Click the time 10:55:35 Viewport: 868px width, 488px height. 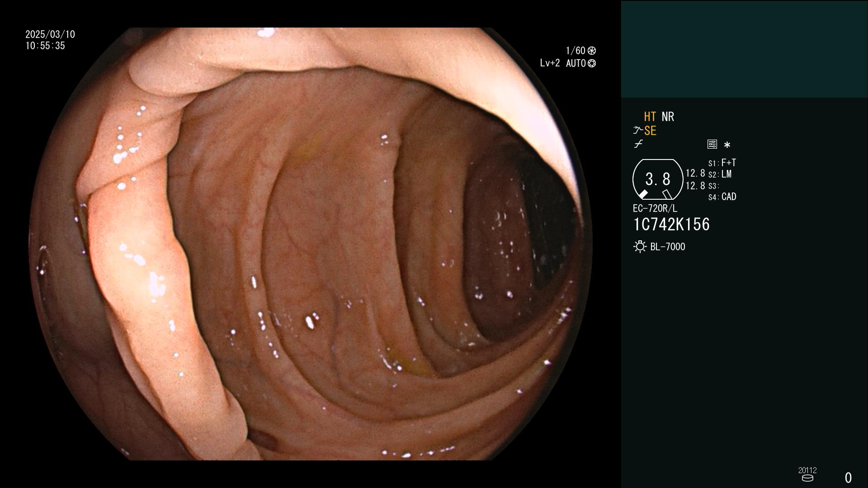pyautogui.click(x=45, y=46)
